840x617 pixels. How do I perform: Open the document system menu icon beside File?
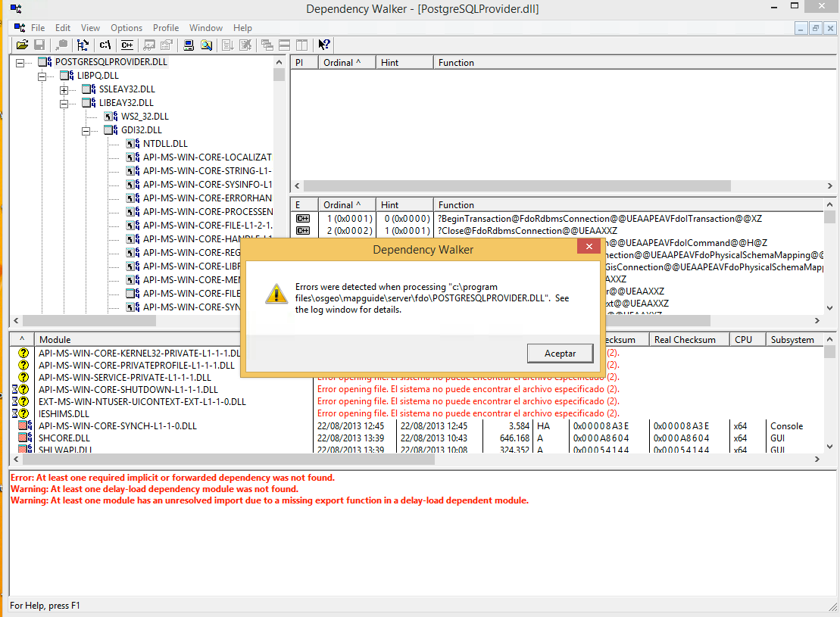pyautogui.click(x=19, y=28)
